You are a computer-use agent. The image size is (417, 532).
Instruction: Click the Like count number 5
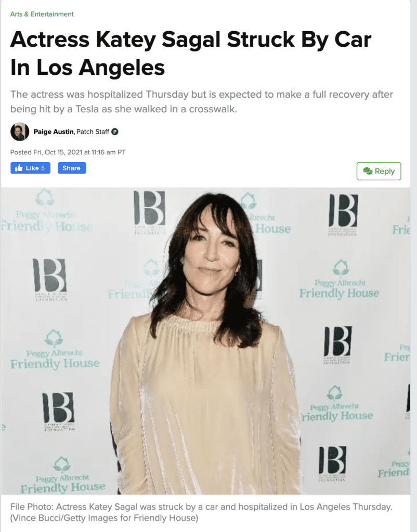pyautogui.click(x=43, y=168)
